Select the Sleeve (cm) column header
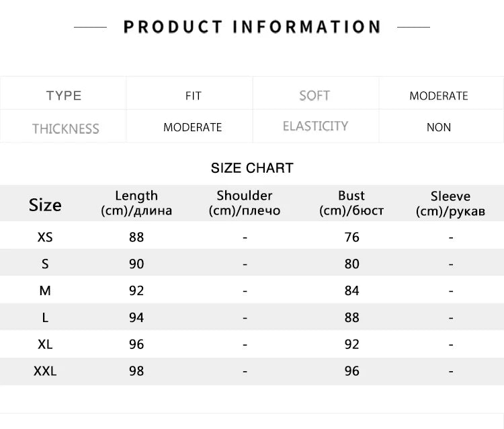The height and width of the screenshot is (429, 504). (x=450, y=204)
